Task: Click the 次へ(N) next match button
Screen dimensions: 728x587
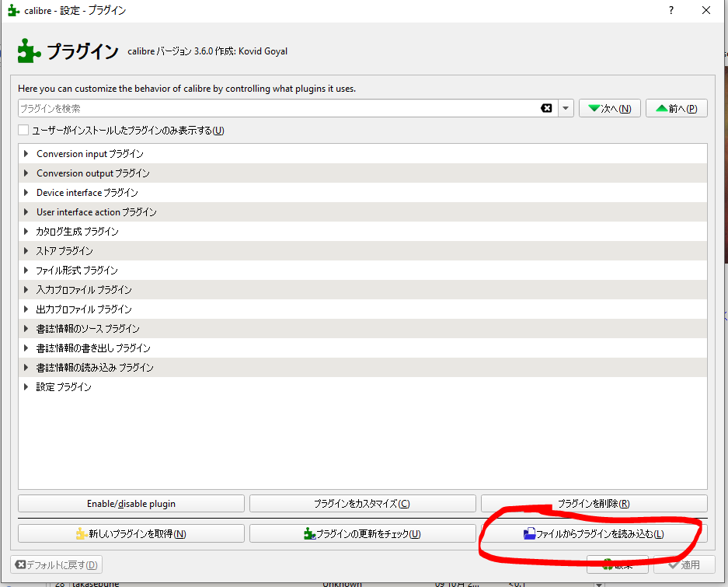Action: [x=610, y=108]
